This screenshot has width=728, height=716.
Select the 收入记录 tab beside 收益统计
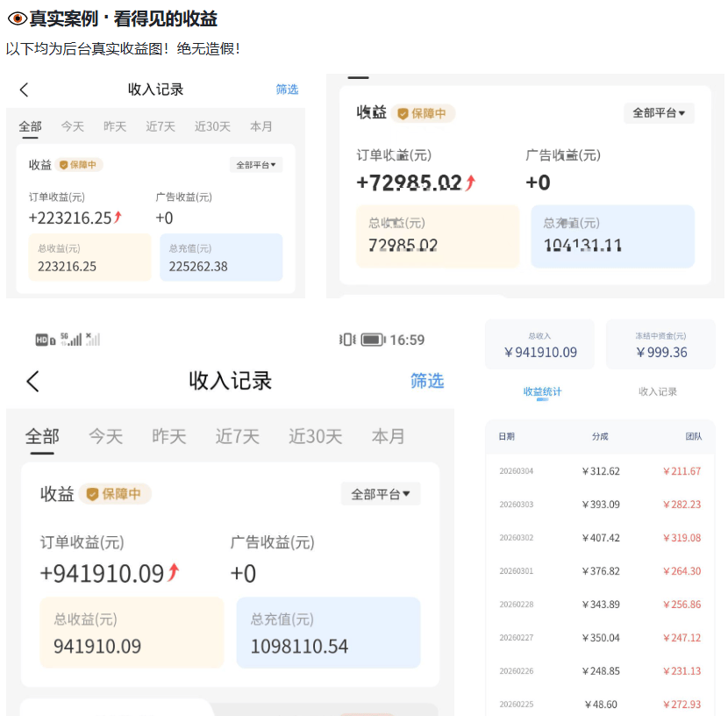coord(658,392)
